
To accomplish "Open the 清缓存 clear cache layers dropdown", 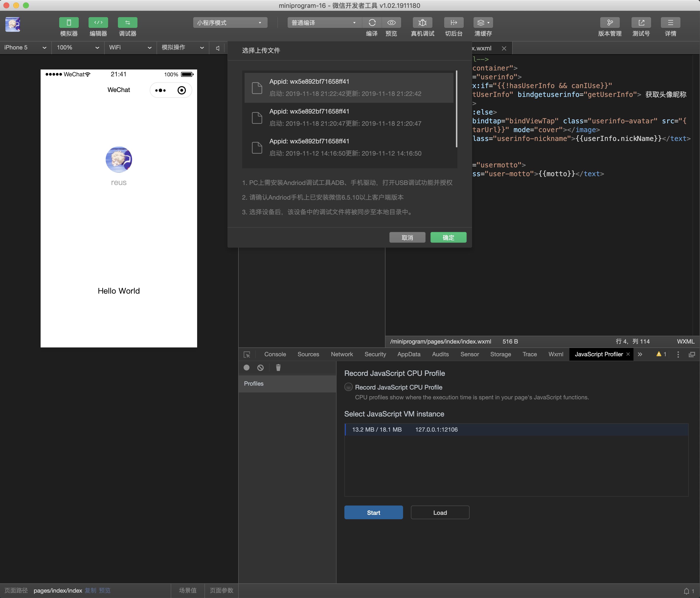I will click(x=483, y=23).
